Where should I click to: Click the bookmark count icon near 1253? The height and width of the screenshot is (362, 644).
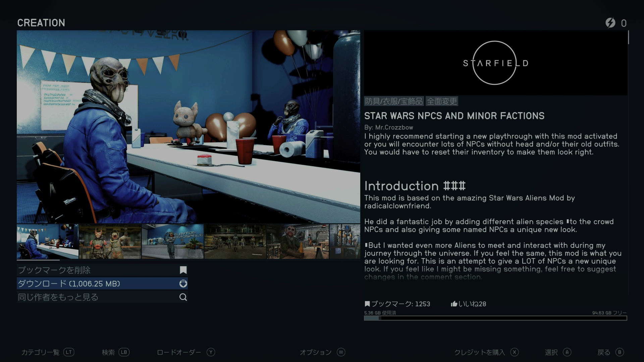point(367,304)
